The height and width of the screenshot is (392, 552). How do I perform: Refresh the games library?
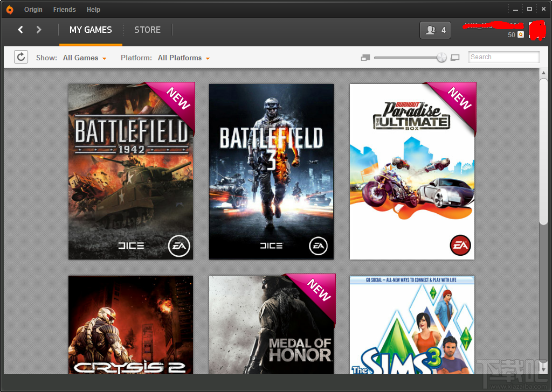[21, 57]
